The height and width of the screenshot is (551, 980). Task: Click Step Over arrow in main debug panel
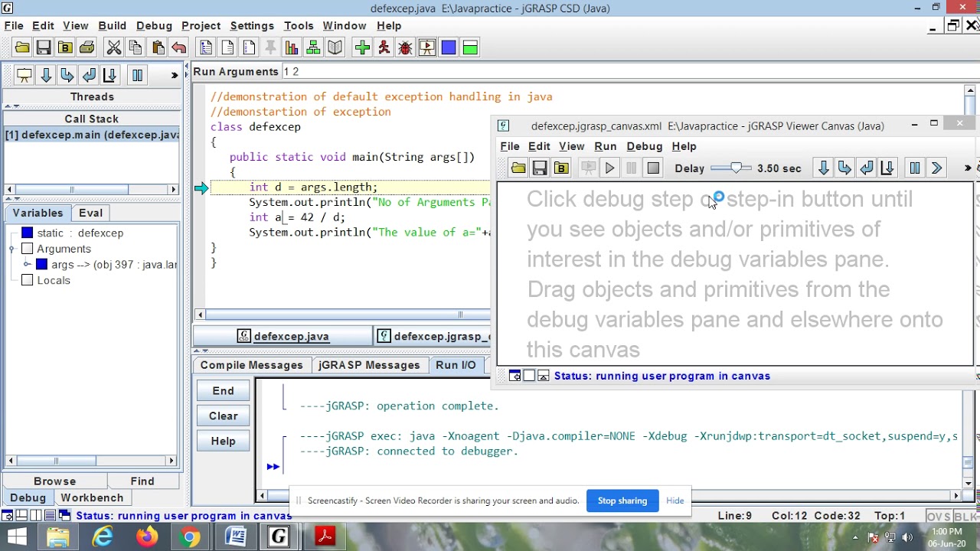pos(46,75)
